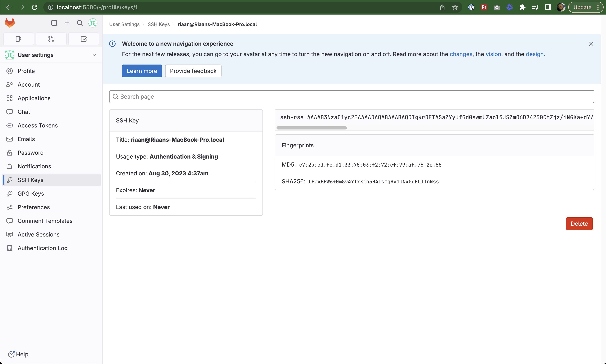Screen dimensions: 606x364
Task: Click the Help link at bottom left
Action: coord(22,354)
